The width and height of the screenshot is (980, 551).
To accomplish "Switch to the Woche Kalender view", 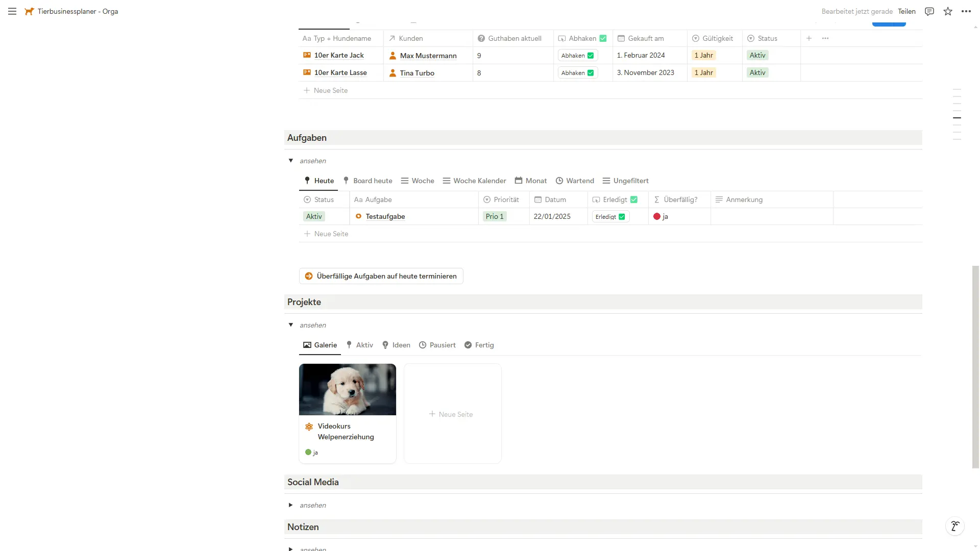I will (475, 181).
